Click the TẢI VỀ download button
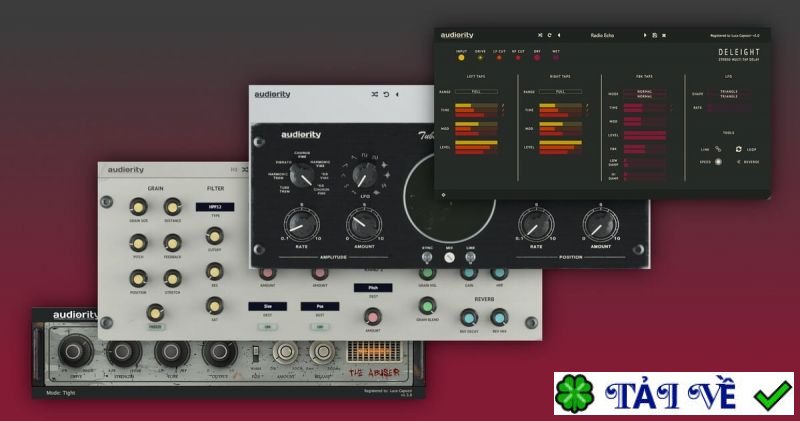 tap(673, 393)
